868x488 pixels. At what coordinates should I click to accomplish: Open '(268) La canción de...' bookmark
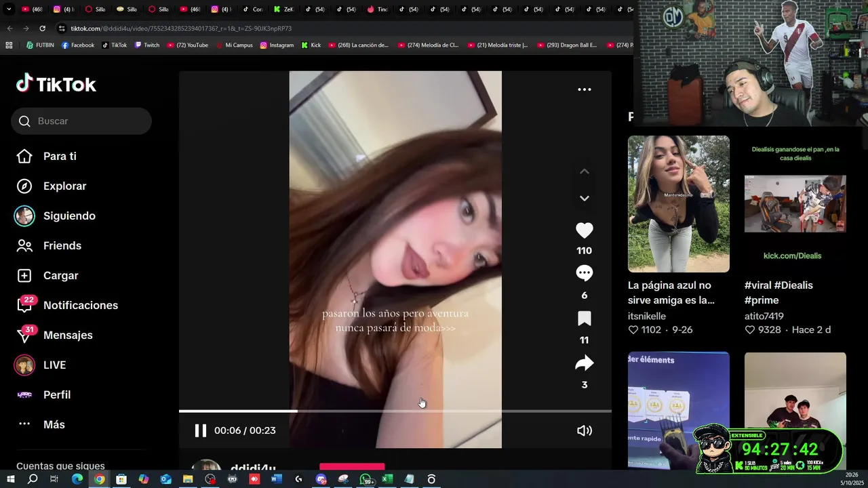359,45
